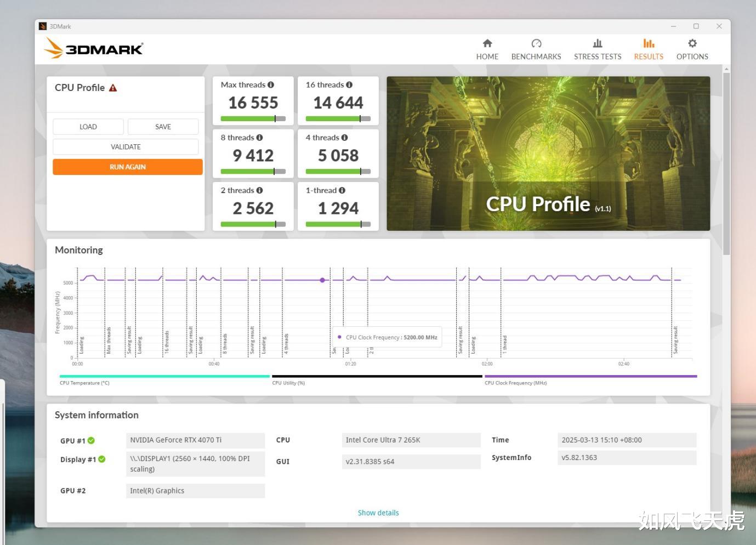756x545 pixels.
Task: Click the info icon beside 1-thread
Action: click(x=342, y=190)
